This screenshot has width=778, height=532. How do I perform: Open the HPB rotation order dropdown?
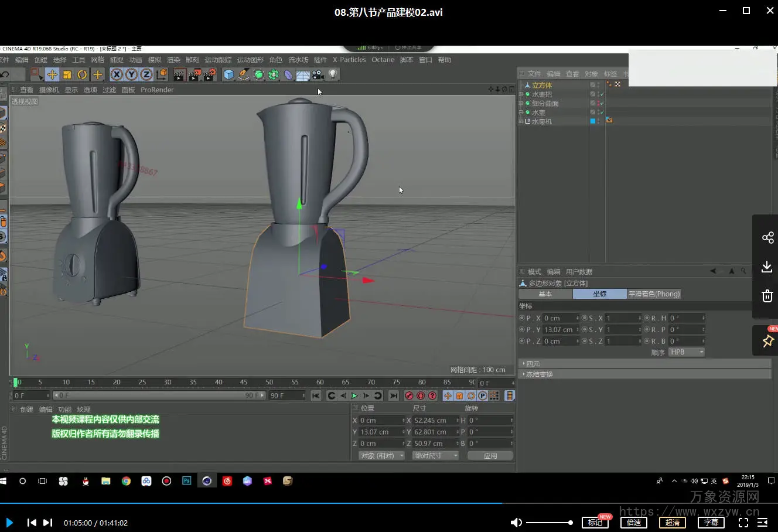point(687,352)
